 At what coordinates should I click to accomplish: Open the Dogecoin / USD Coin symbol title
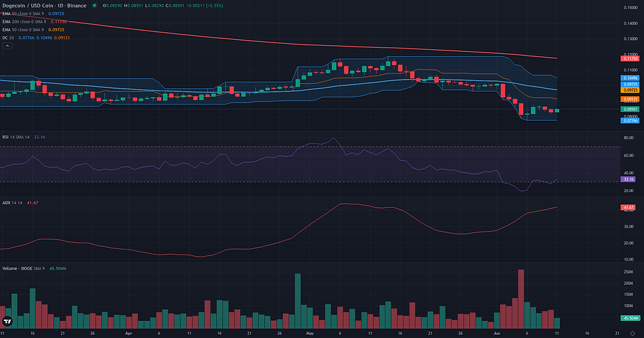pos(45,6)
